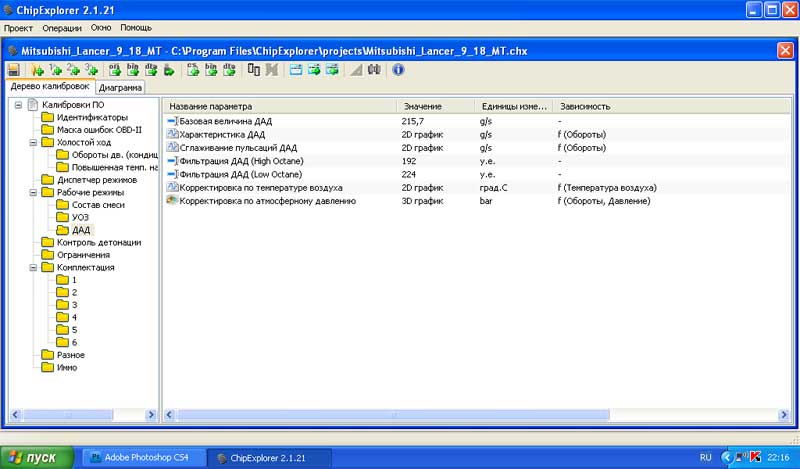Collapse the Комплектация tree node
Screen dimensions: 800x469
33,268
